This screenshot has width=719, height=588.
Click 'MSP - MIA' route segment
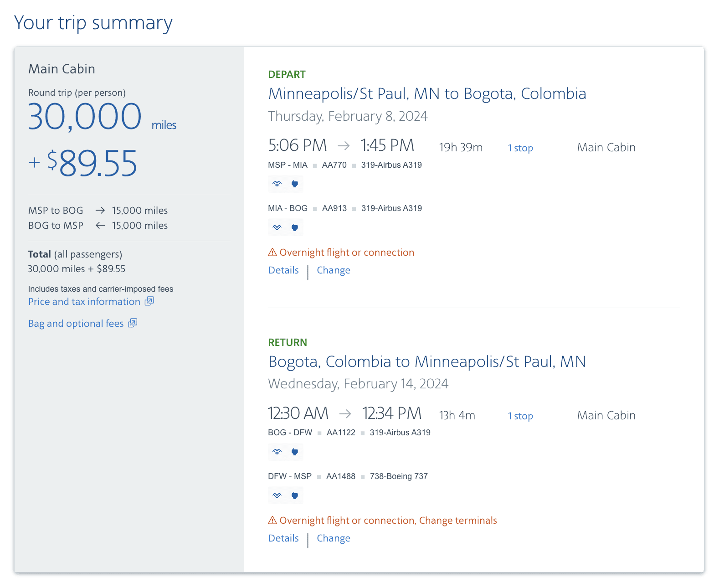[x=288, y=165]
